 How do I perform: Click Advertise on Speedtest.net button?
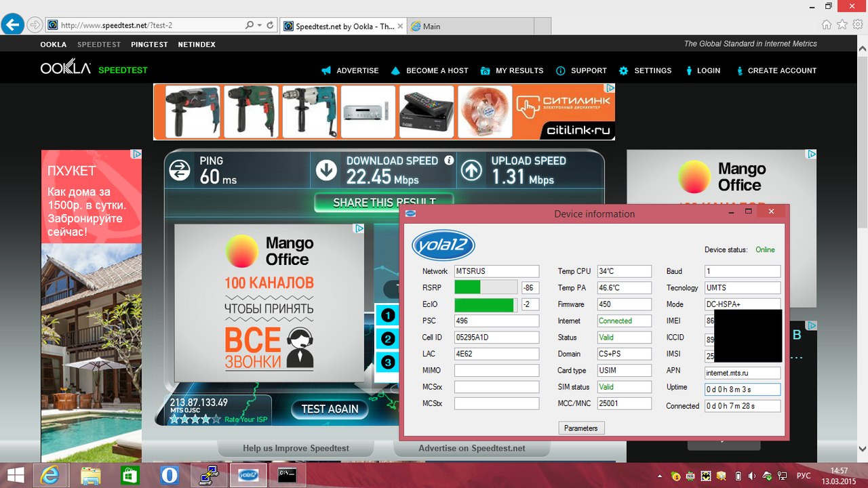(472, 448)
